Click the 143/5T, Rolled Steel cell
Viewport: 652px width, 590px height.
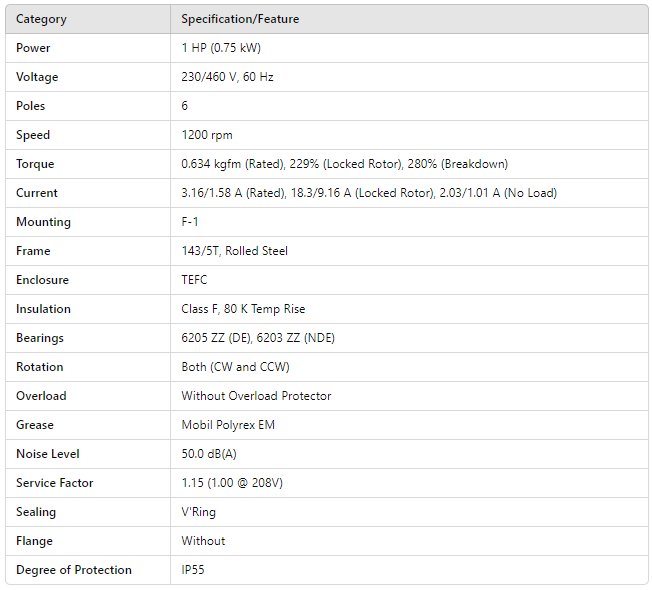tap(234, 251)
